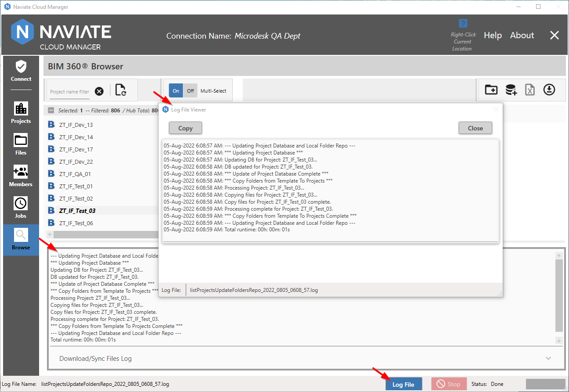Click the deselect-all box beside Selected count
This screenshot has height=392, width=569.
pos(51,111)
